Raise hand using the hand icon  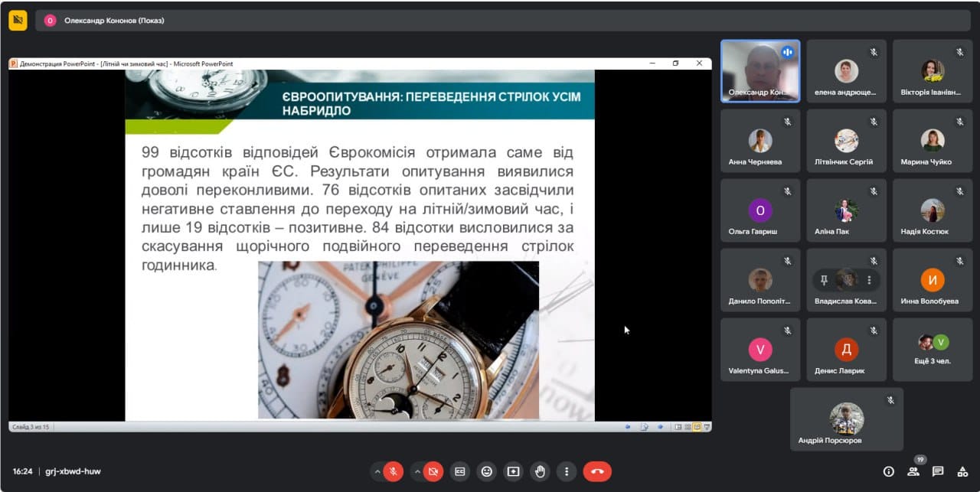540,471
